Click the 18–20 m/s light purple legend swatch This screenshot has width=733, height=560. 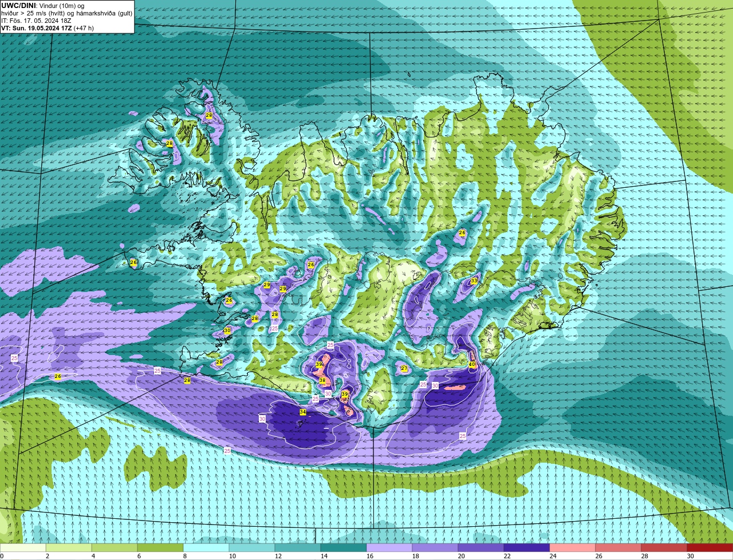pyautogui.click(x=435, y=548)
